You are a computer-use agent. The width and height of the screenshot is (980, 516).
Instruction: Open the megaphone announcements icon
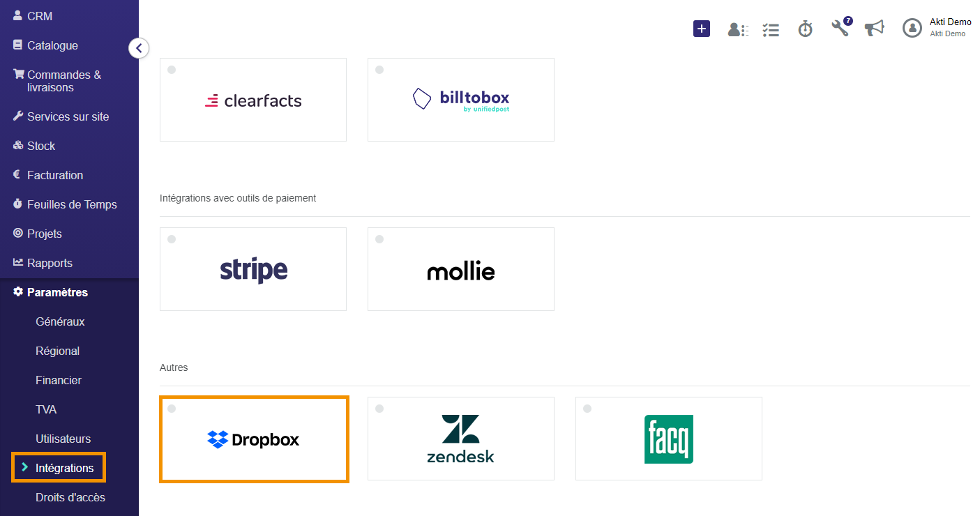click(x=874, y=28)
